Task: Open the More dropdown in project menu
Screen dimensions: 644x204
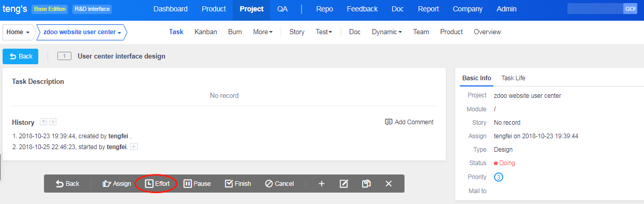Action: coord(263,32)
